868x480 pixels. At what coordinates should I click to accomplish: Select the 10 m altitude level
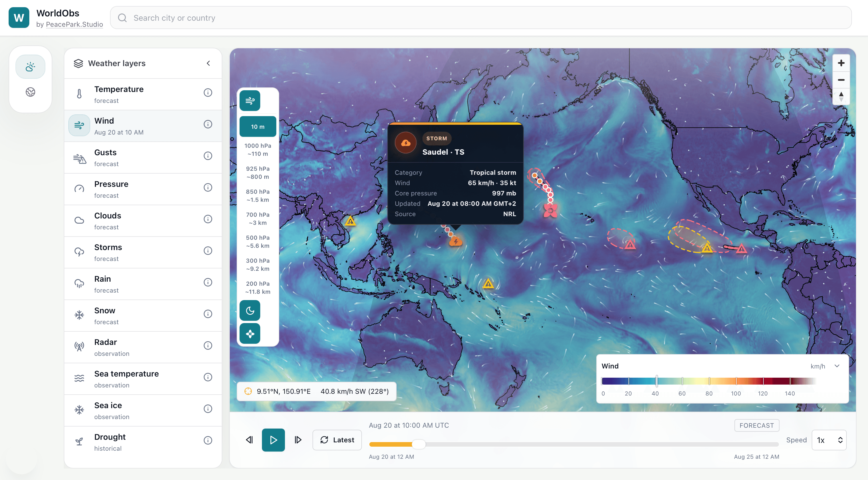point(258,127)
